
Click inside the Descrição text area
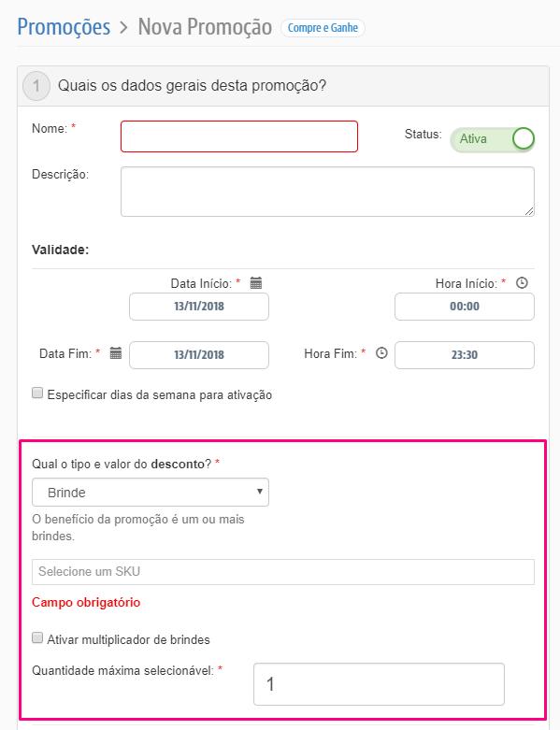tap(327, 192)
